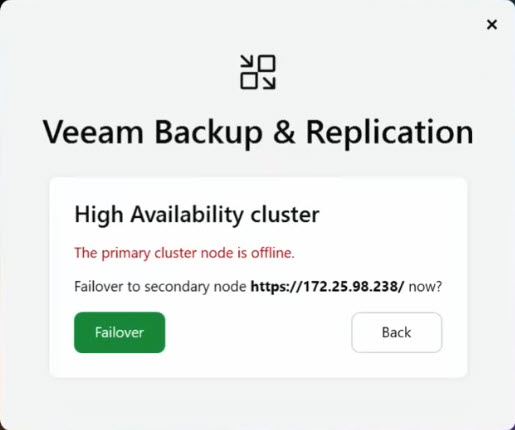
Task: Select the 'Veeam Backup & Replication' title
Action: click(x=258, y=132)
